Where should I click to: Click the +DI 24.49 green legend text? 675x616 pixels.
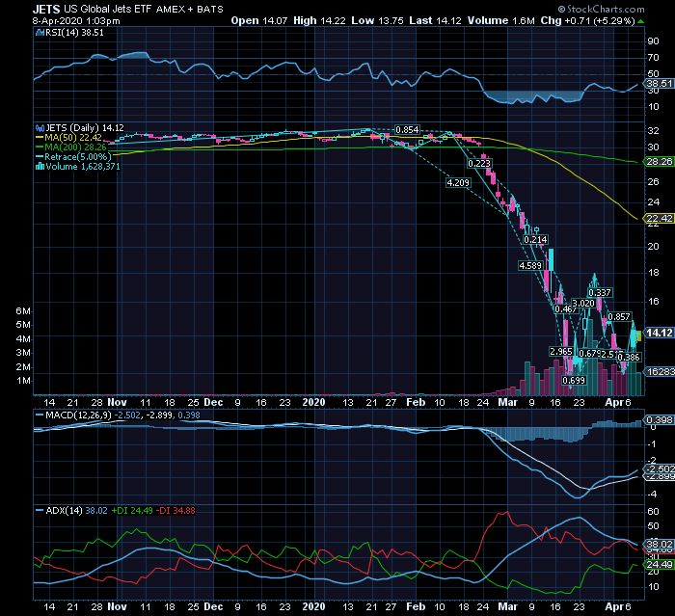[x=132, y=511]
